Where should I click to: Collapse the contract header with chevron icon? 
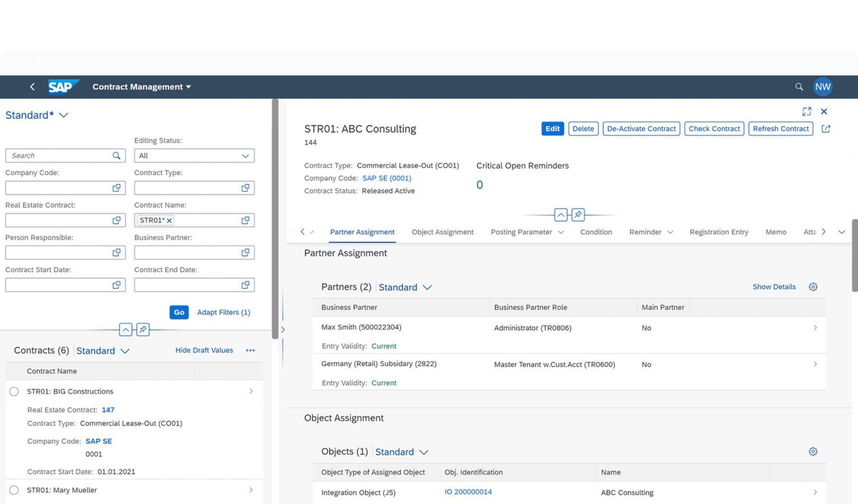(561, 214)
